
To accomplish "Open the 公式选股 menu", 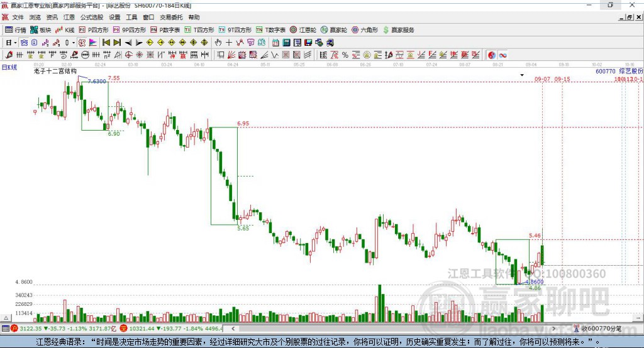I will tap(92, 17).
